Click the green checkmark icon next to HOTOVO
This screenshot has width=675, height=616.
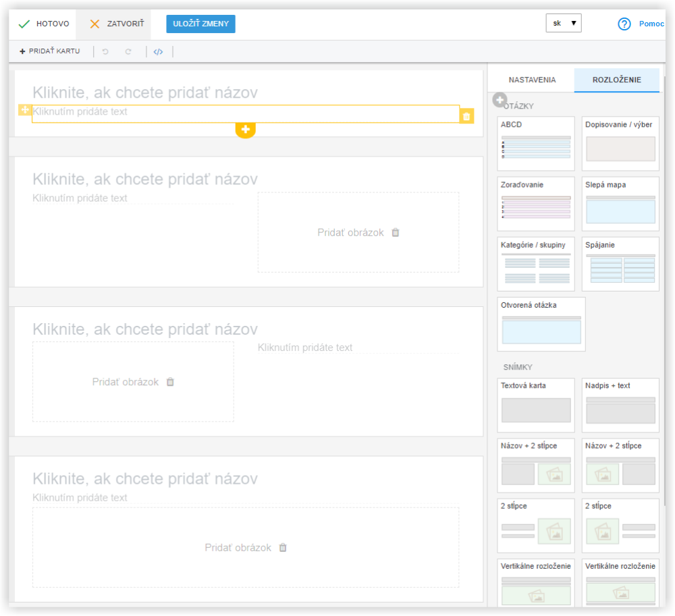click(24, 24)
